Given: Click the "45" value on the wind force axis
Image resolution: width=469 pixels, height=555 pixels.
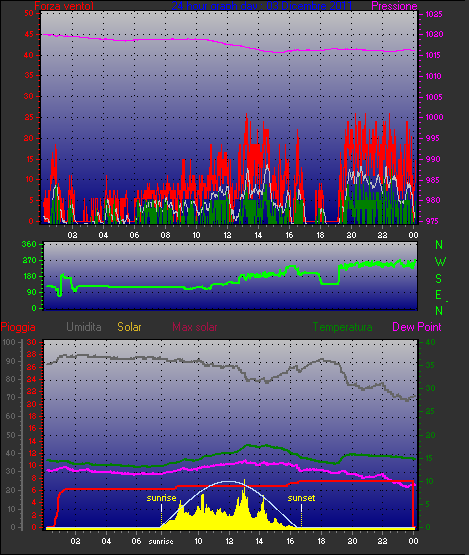Looking at the screenshot, I should [x=29, y=34].
